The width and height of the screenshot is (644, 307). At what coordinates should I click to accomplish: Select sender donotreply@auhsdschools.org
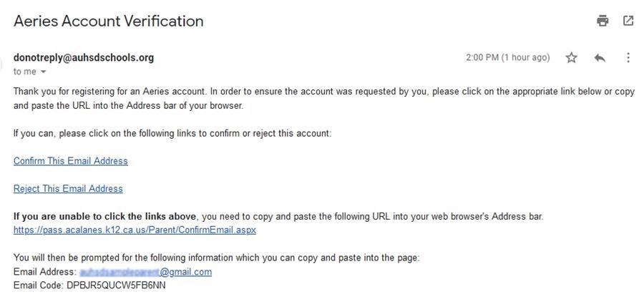click(84, 57)
